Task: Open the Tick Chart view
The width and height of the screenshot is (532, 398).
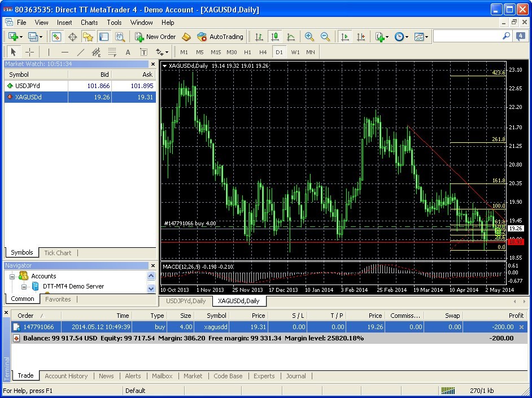Action: 57,252
